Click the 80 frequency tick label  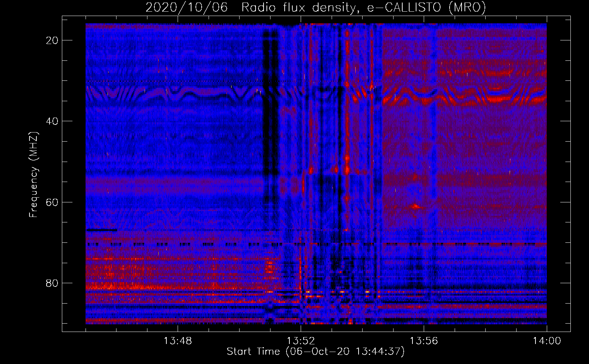tap(52, 283)
